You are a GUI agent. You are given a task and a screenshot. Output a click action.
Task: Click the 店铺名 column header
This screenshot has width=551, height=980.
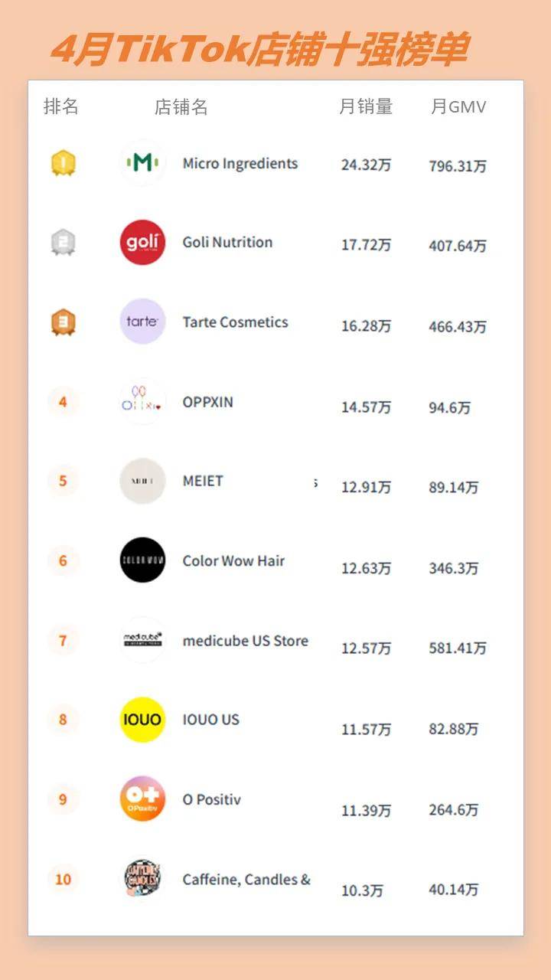(181, 107)
